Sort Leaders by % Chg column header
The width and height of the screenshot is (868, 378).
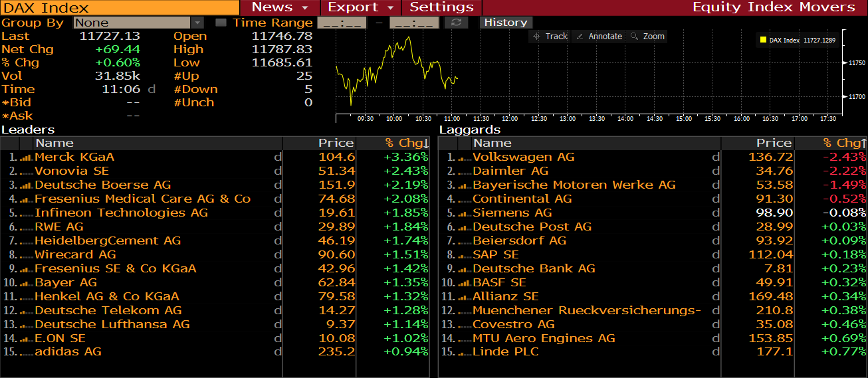(x=406, y=143)
